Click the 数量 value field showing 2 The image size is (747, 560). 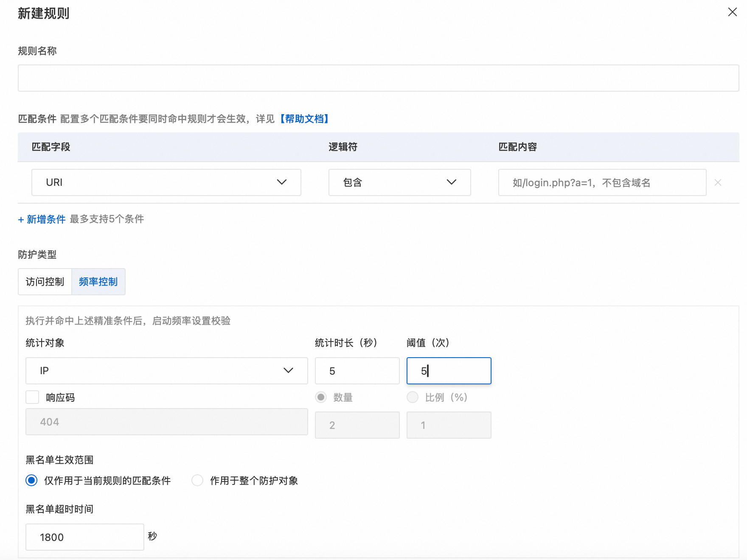[x=357, y=425]
